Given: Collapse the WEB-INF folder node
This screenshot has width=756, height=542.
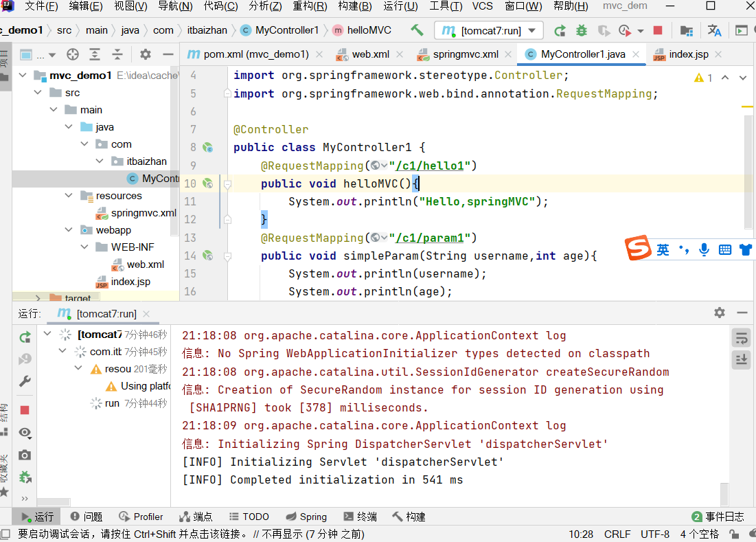Looking at the screenshot, I should 84,247.
